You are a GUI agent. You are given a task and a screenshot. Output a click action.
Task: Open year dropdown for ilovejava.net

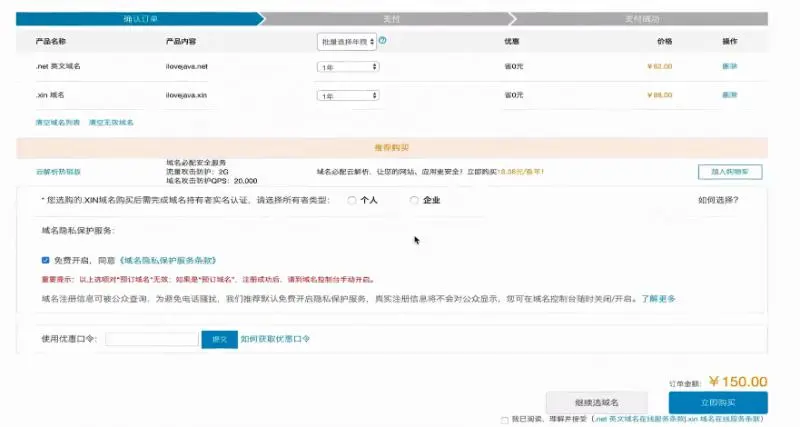coord(347,67)
